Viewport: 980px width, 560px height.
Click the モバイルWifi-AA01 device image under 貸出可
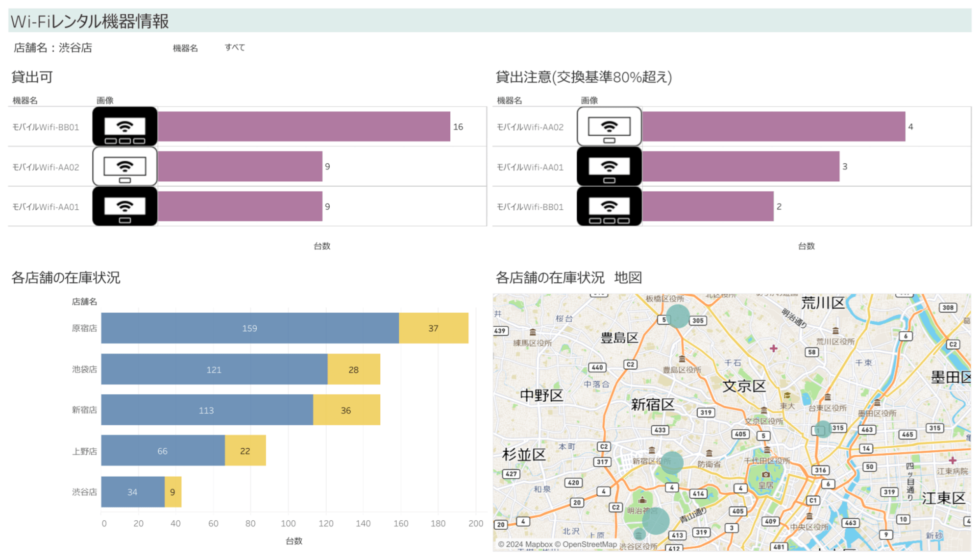tap(125, 206)
